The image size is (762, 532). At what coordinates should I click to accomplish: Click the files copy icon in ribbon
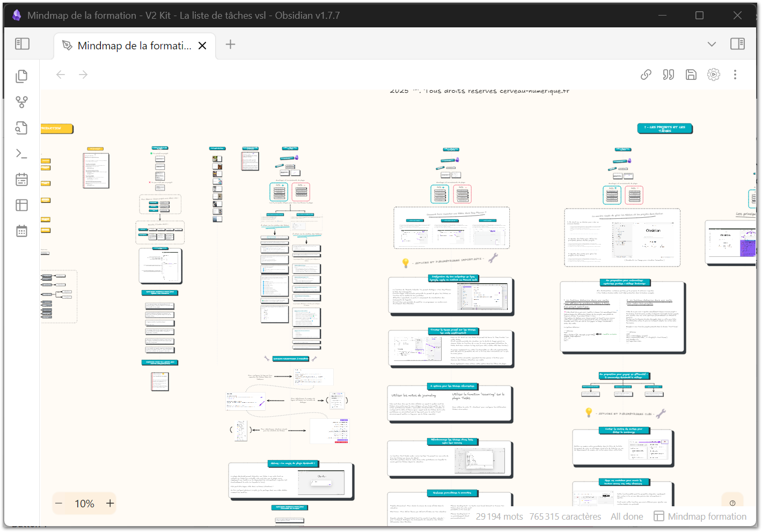(x=21, y=76)
